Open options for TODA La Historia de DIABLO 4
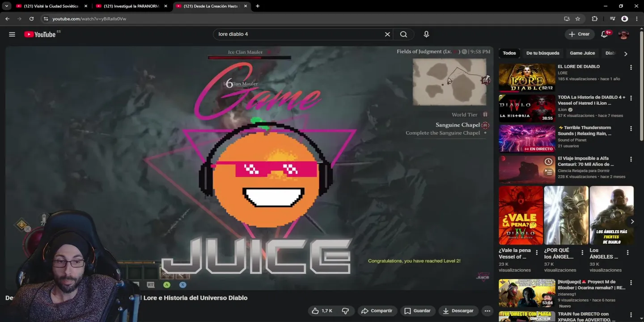 (631, 98)
